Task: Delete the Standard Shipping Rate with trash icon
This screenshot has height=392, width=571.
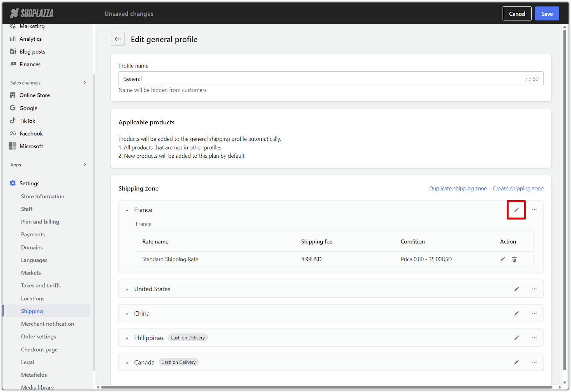Action: click(514, 259)
